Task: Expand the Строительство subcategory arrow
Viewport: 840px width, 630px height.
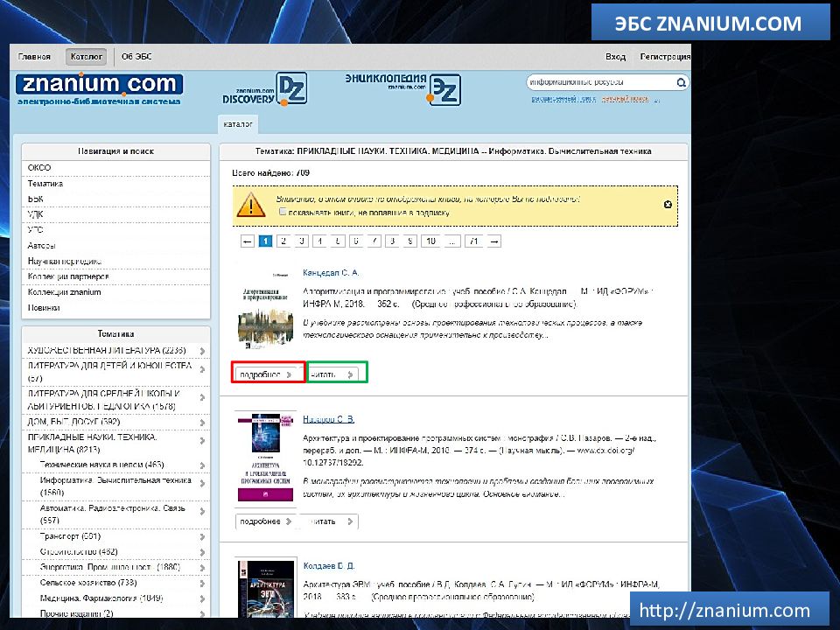Action: (x=202, y=552)
